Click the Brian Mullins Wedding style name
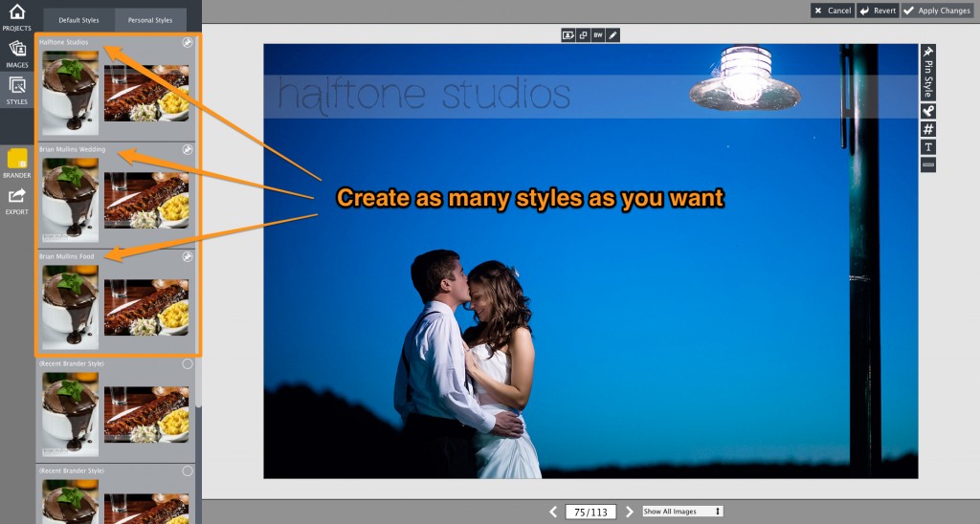980x524 pixels. [x=72, y=150]
